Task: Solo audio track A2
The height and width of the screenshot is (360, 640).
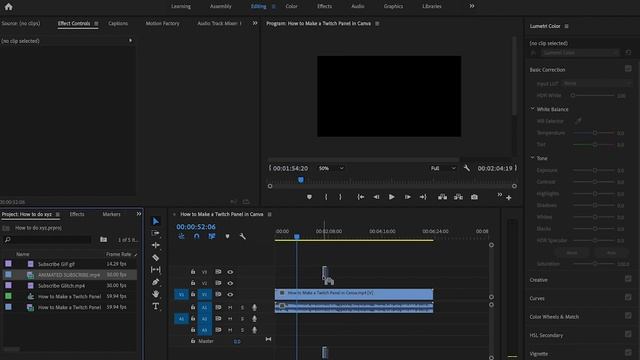Action: (x=242, y=319)
